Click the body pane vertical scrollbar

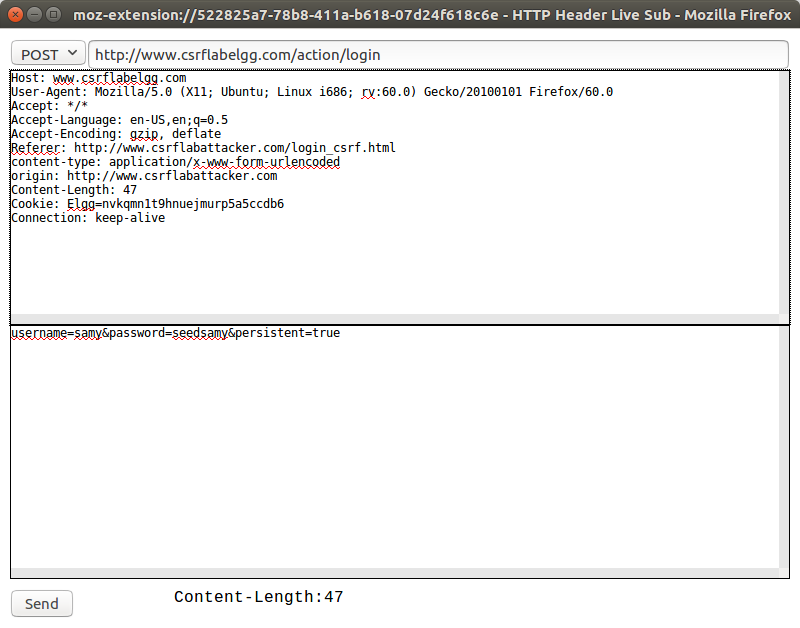pos(783,447)
